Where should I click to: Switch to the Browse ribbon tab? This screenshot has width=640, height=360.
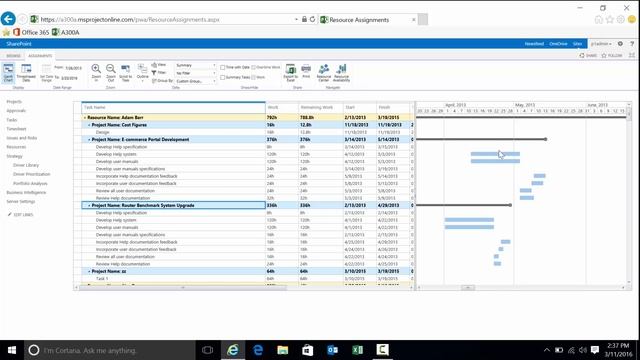pos(13,56)
